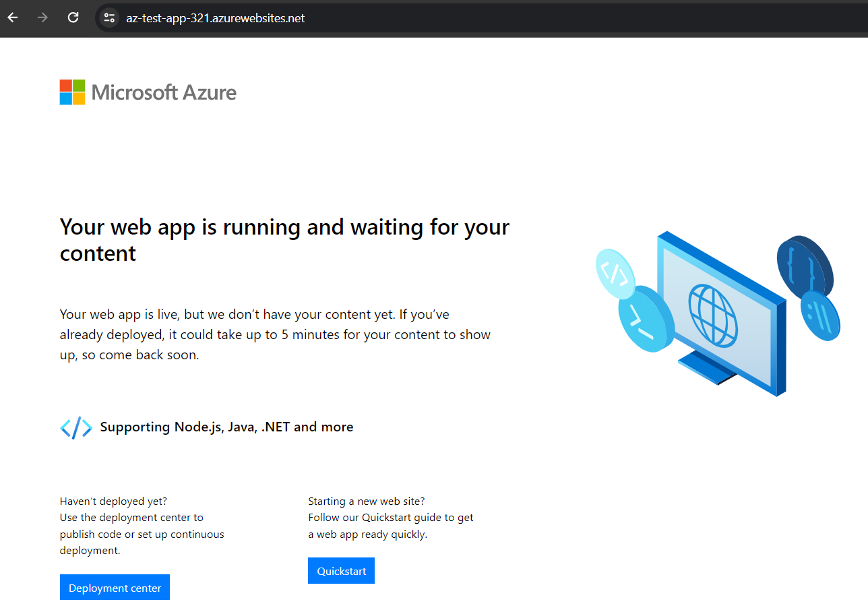Click the Microsoft Azure wordmark text

pos(164,92)
